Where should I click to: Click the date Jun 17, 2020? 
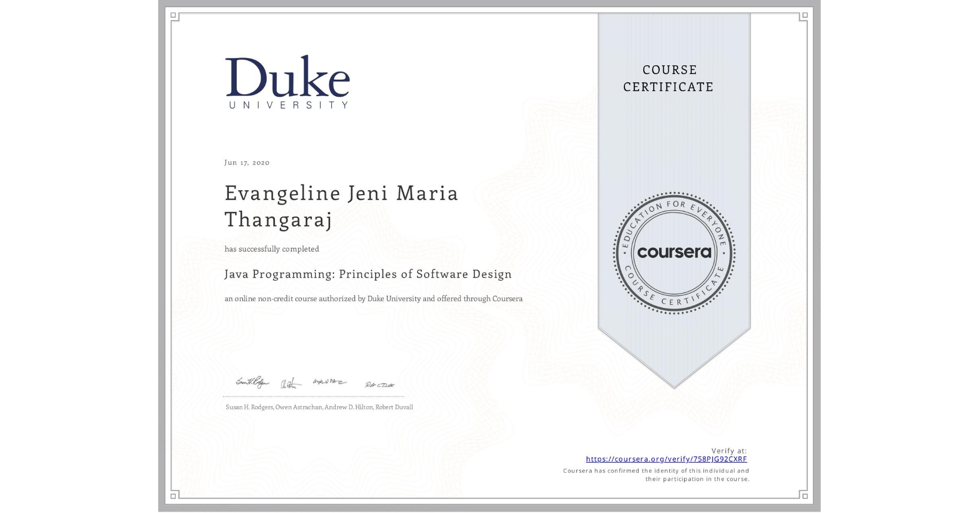247,162
